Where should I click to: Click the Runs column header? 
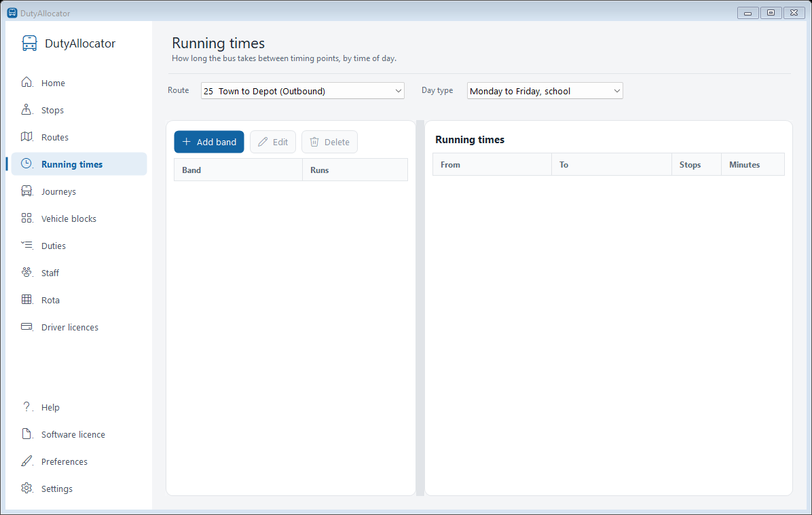(x=354, y=170)
